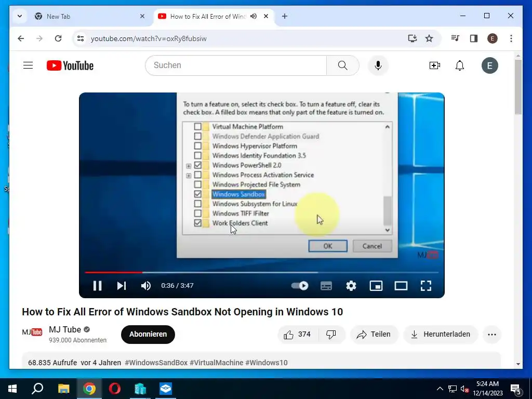The image size is (532, 399).
Task: Open more actions three-dot menu
Action: tap(492, 334)
